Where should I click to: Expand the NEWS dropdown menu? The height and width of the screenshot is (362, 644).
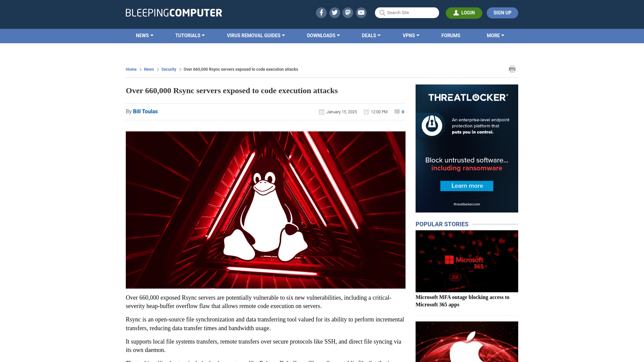tap(145, 35)
